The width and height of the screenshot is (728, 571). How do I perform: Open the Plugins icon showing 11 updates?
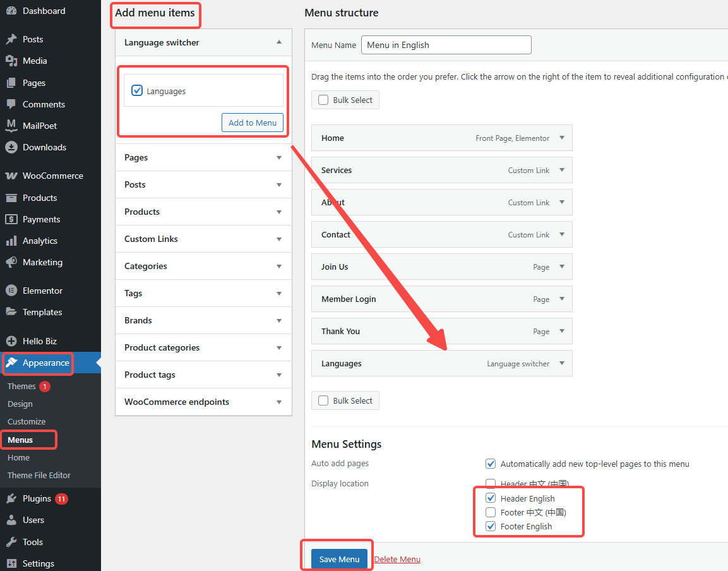tap(13, 498)
